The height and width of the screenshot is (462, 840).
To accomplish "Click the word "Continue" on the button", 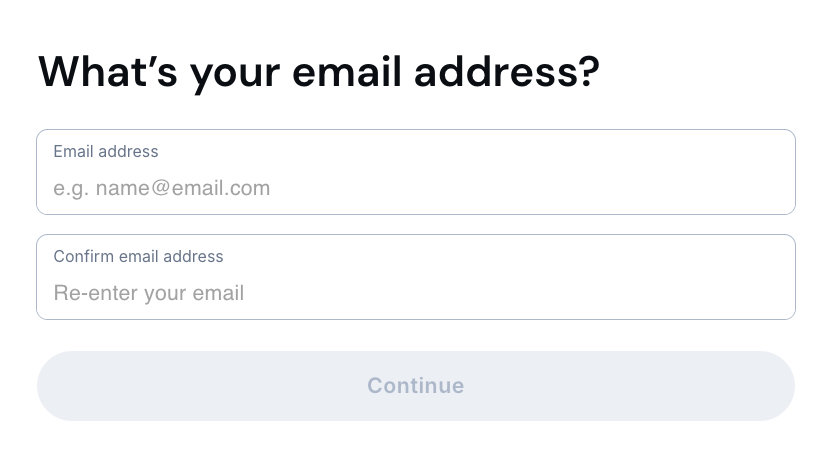I will point(415,386).
